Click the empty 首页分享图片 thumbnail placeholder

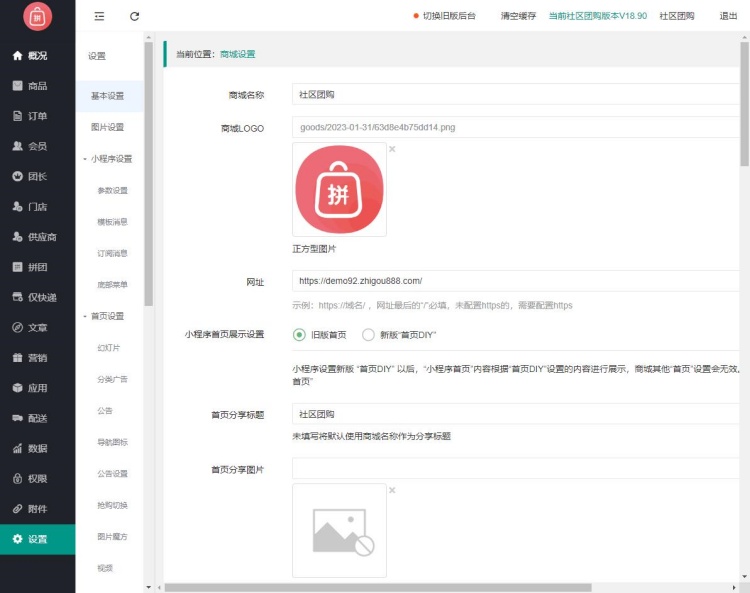[339, 530]
